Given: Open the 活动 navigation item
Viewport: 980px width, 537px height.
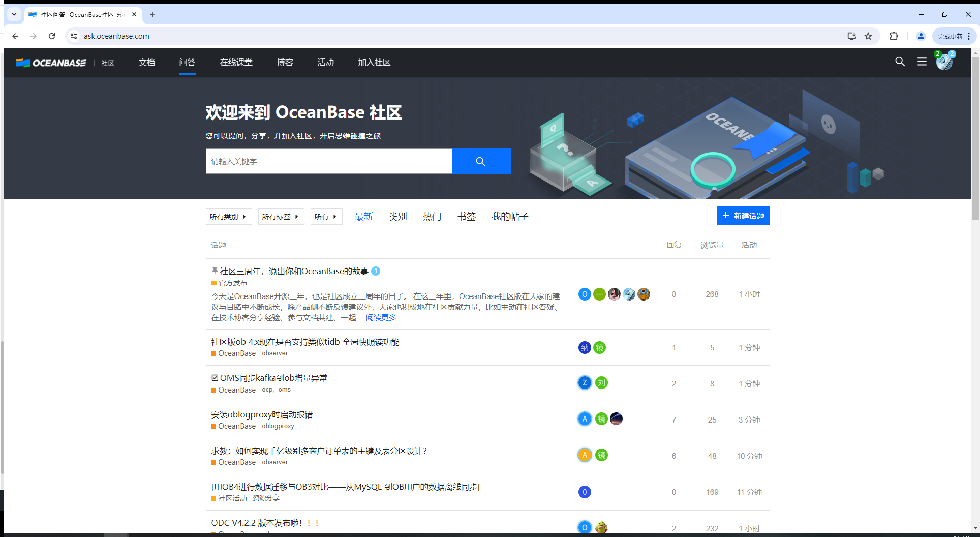Looking at the screenshot, I should (326, 62).
